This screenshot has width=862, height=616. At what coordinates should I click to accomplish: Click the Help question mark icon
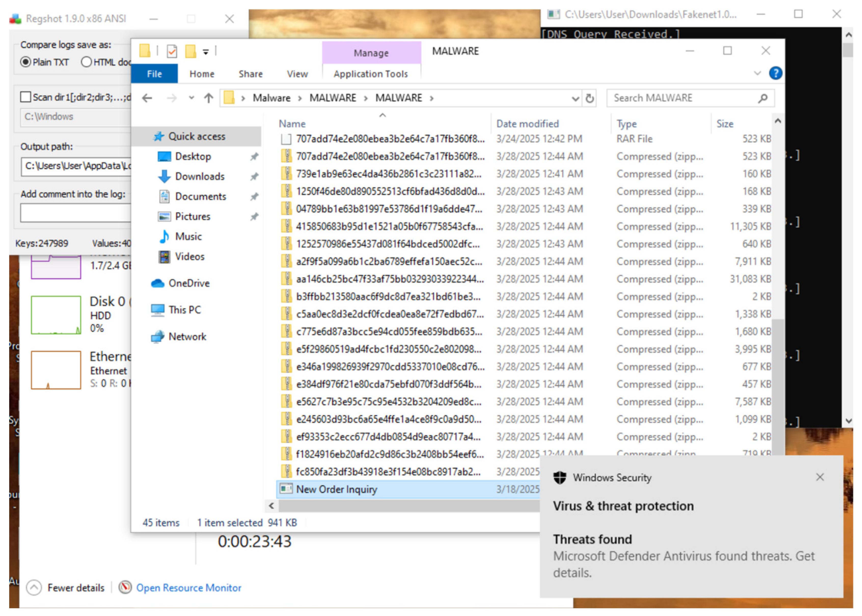[775, 73]
